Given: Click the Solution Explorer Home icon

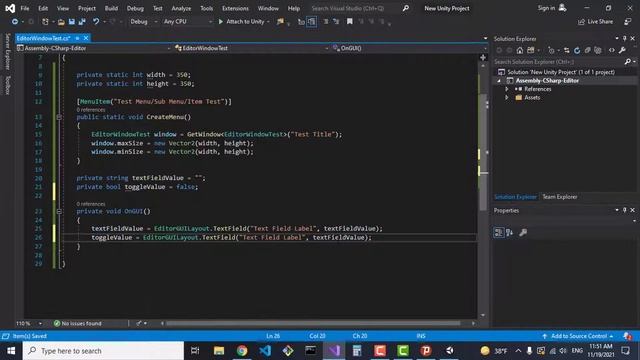Looking at the screenshot, I should (x=520, y=50).
